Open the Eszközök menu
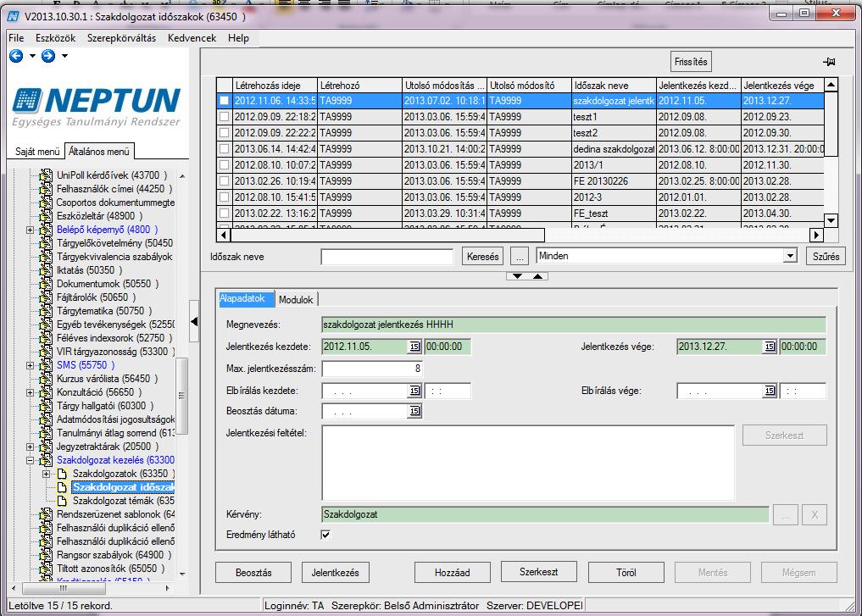This screenshot has width=862, height=616. point(56,38)
